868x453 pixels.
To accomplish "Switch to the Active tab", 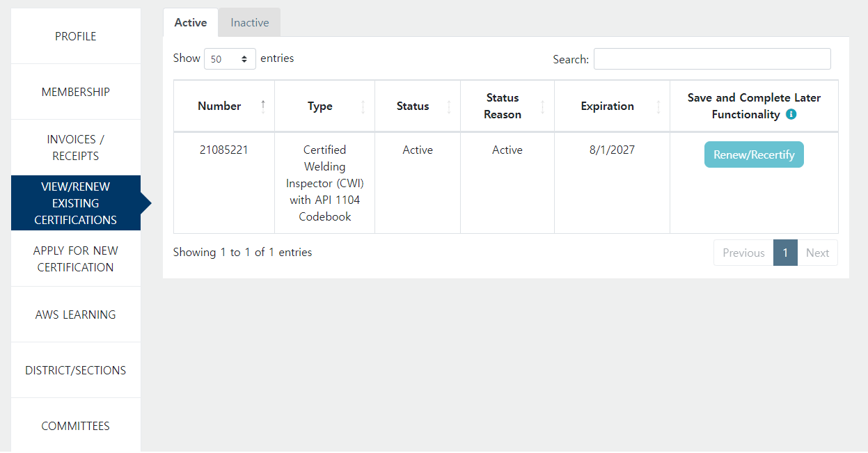I will [191, 22].
